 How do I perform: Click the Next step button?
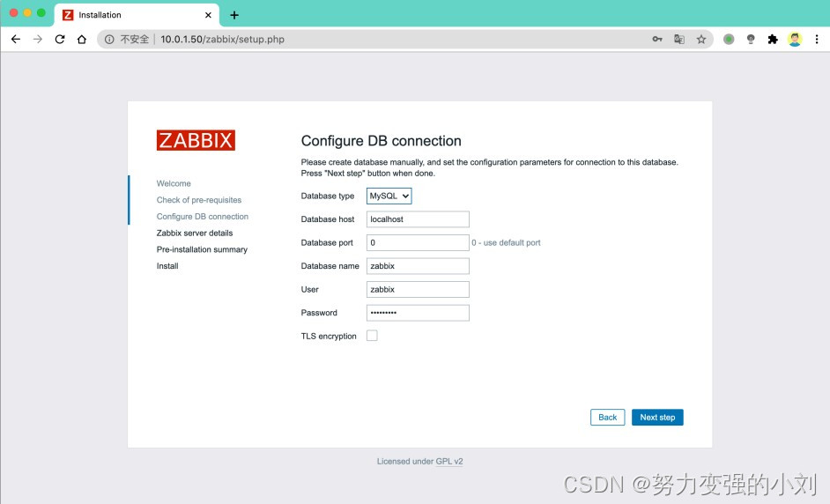[657, 417]
